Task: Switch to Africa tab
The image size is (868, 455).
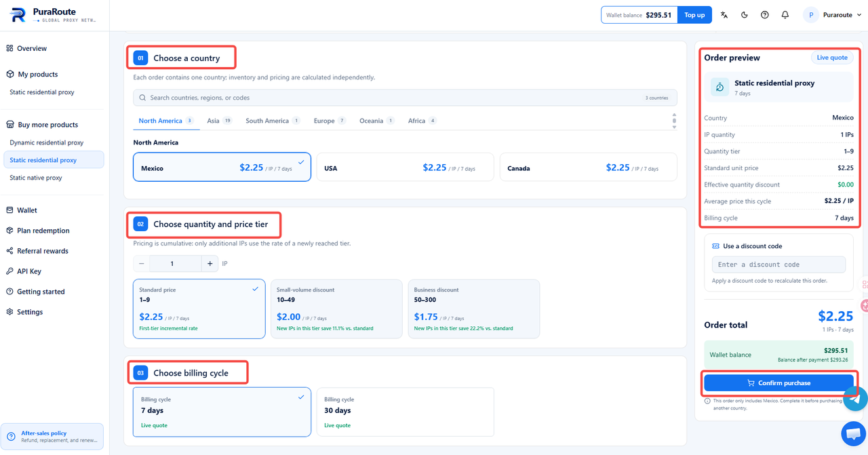Action: click(x=422, y=121)
